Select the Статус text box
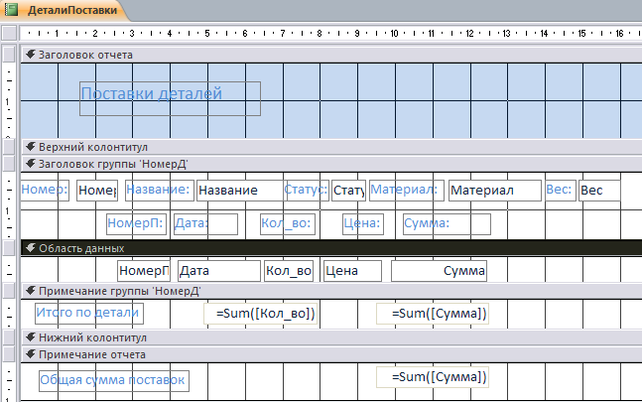 (349, 190)
